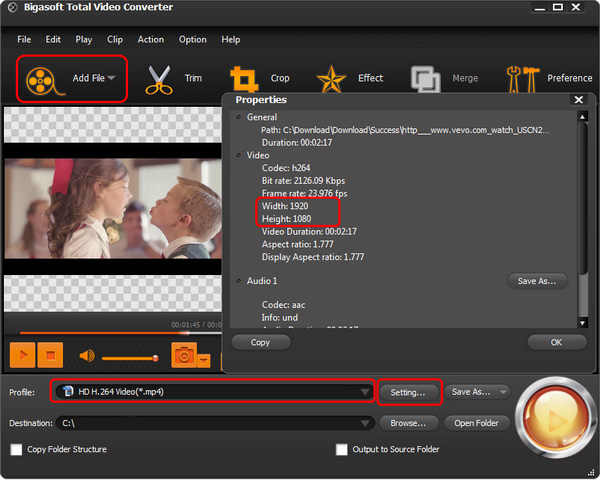Open the Effect star icon

coord(331,79)
